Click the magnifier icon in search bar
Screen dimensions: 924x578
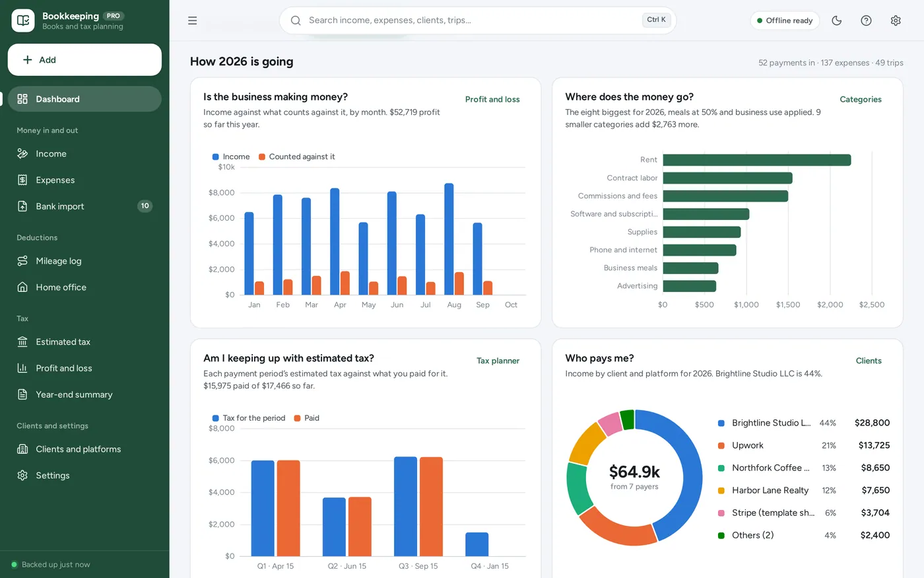296,20
